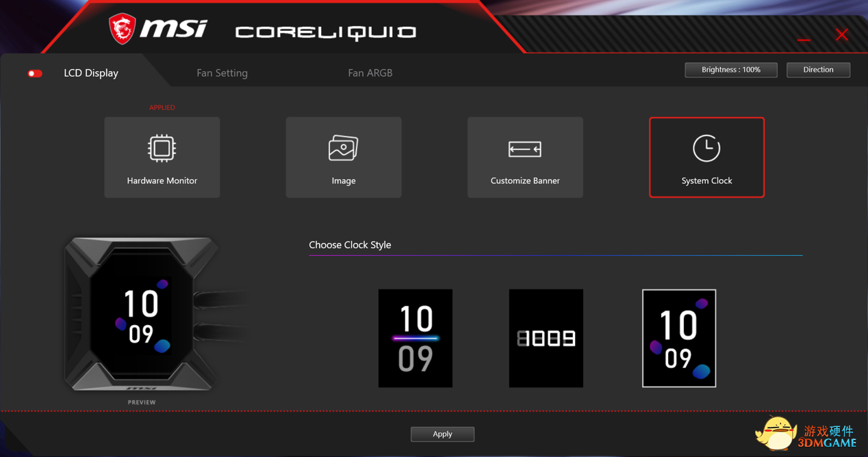This screenshot has height=457, width=868.
Task: Click the Image label text
Action: (x=344, y=181)
